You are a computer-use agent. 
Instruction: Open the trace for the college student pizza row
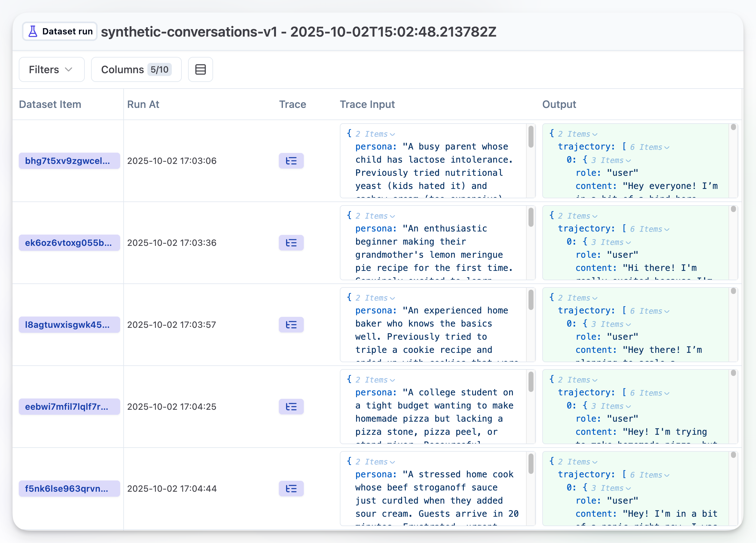tap(291, 407)
